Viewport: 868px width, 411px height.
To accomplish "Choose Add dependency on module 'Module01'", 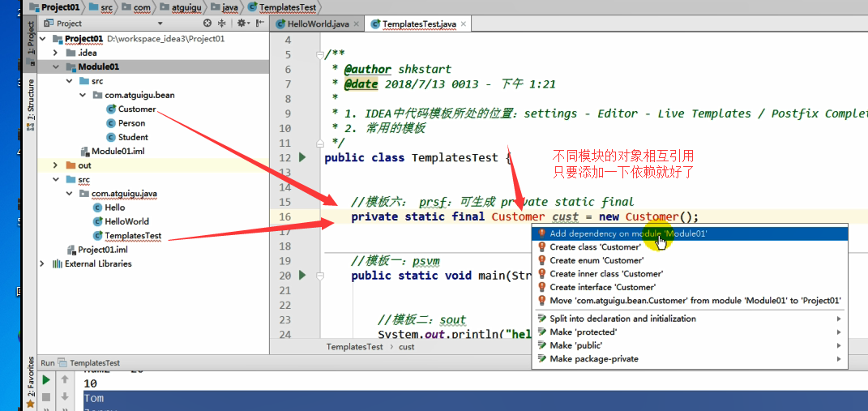I will tap(689, 233).
